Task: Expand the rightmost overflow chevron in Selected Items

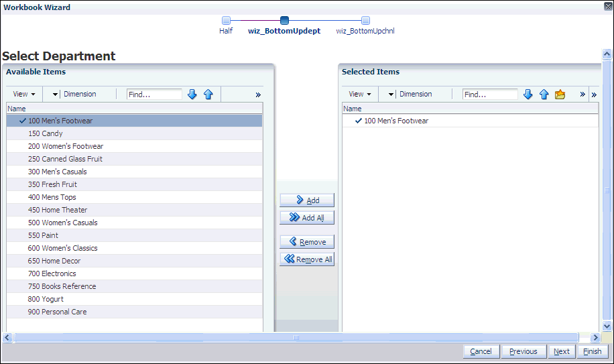Action: click(594, 95)
